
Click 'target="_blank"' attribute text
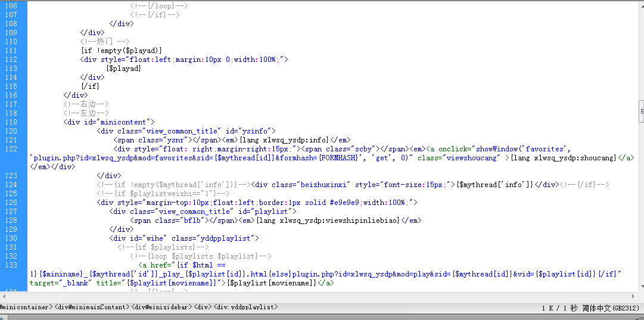tap(61, 283)
